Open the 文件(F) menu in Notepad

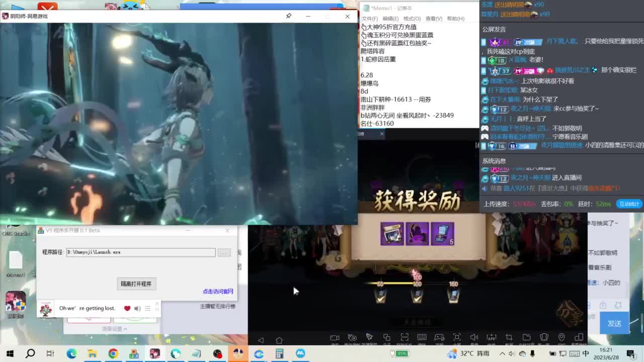(x=370, y=19)
